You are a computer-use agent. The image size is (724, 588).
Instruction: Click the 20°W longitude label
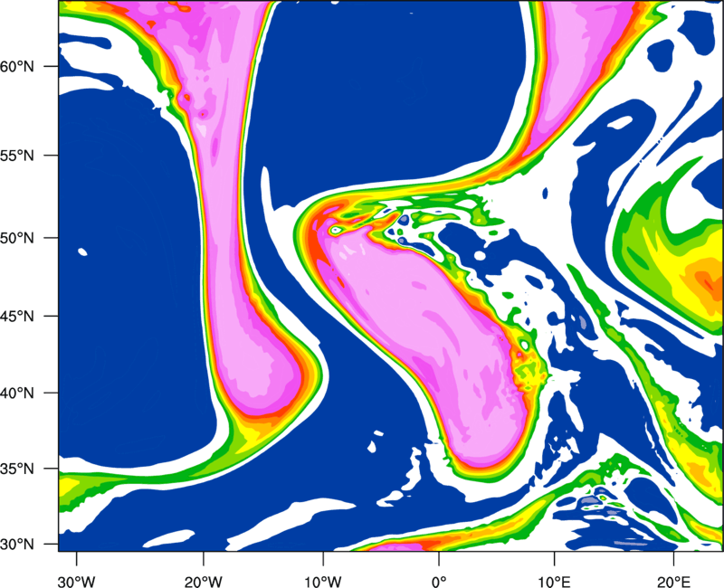click(204, 581)
